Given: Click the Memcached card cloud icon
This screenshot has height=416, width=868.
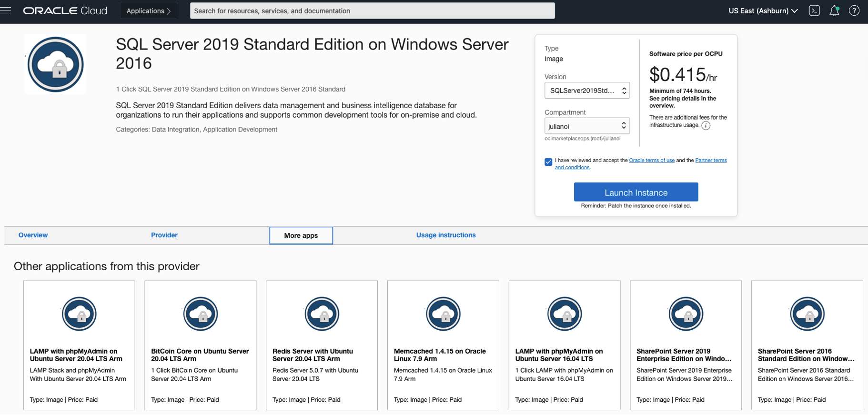Looking at the screenshot, I should 443,314.
